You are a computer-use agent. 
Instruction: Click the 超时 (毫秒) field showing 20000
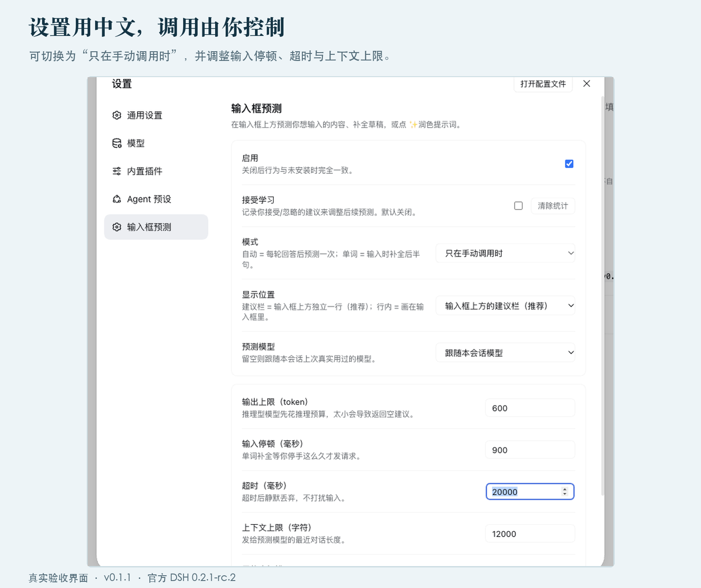(x=530, y=492)
